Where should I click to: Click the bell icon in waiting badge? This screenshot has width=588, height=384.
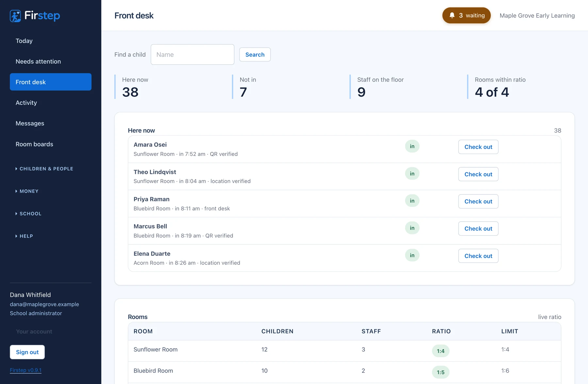(452, 15)
